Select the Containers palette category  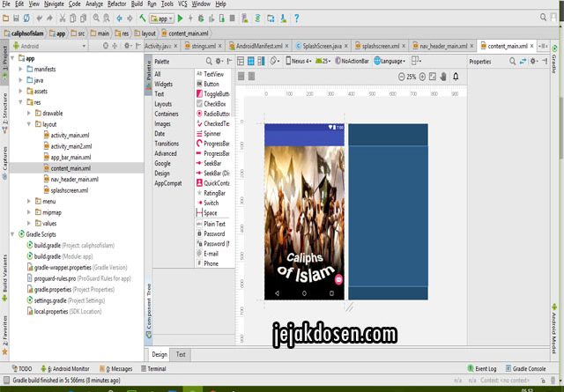pos(167,114)
